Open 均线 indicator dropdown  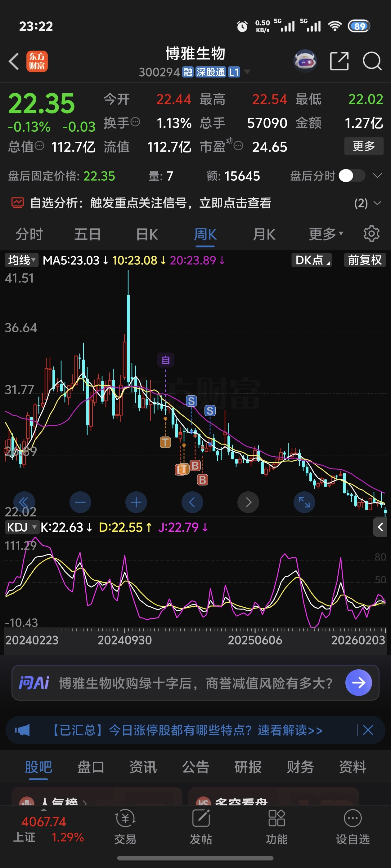[22, 260]
